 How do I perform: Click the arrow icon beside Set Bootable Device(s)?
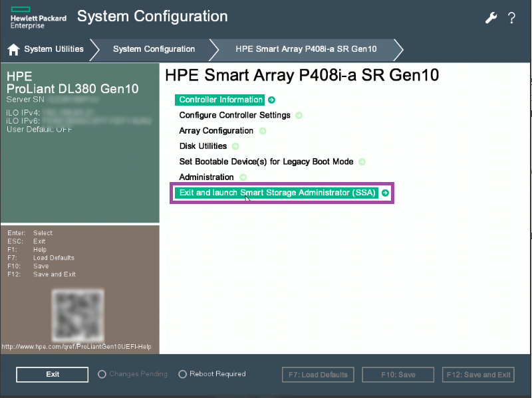pyautogui.click(x=362, y=162)
